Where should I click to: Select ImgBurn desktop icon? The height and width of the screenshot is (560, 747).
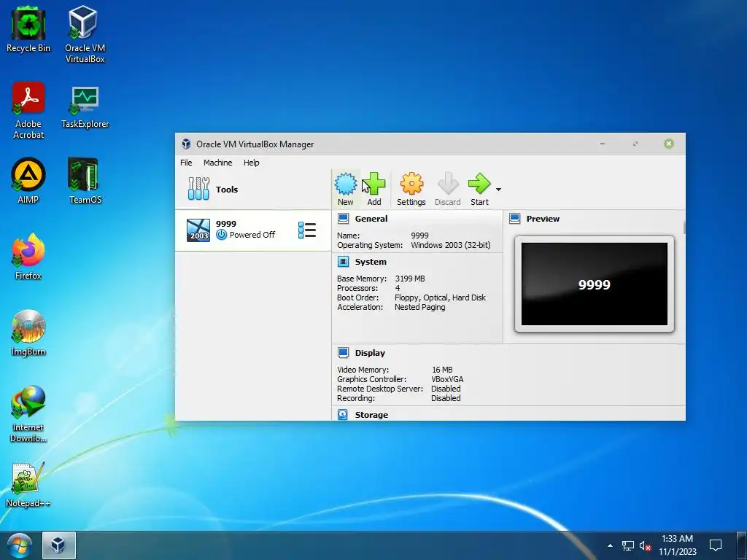click(28, 332)
